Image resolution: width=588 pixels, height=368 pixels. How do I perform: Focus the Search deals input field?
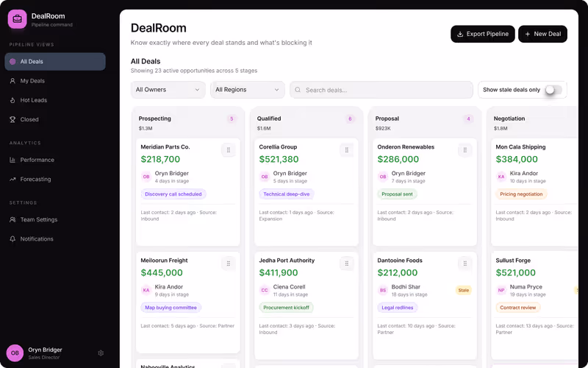tap(381, 90)
